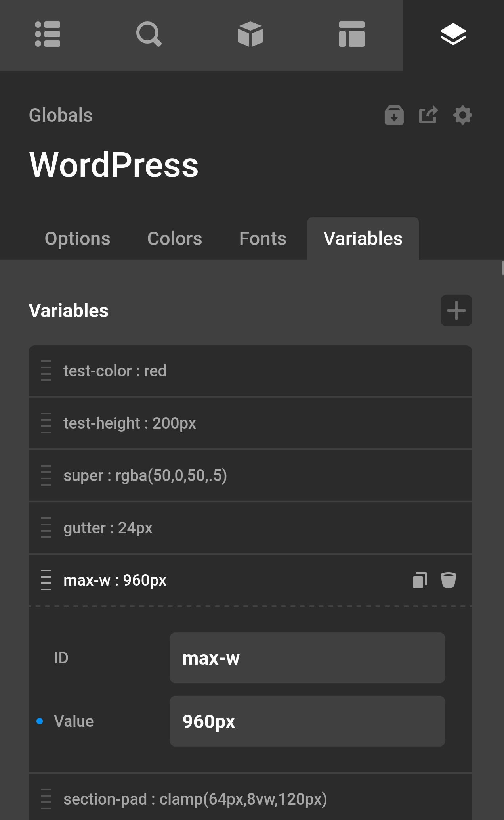The width and height of the screenshot is (504, 820).
Task: Click drag handle of max-w row
Action: coord(46,580)
